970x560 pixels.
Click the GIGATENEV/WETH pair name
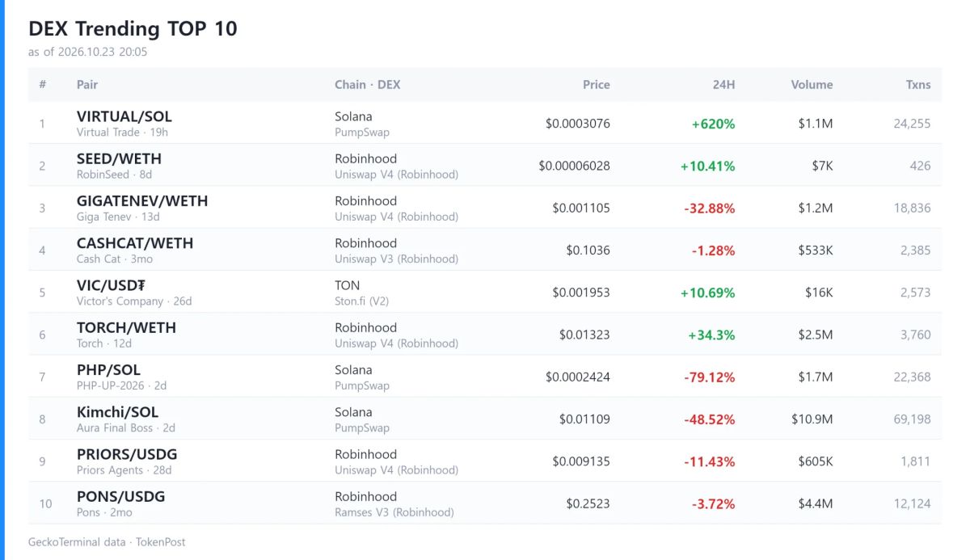point(142,200)
